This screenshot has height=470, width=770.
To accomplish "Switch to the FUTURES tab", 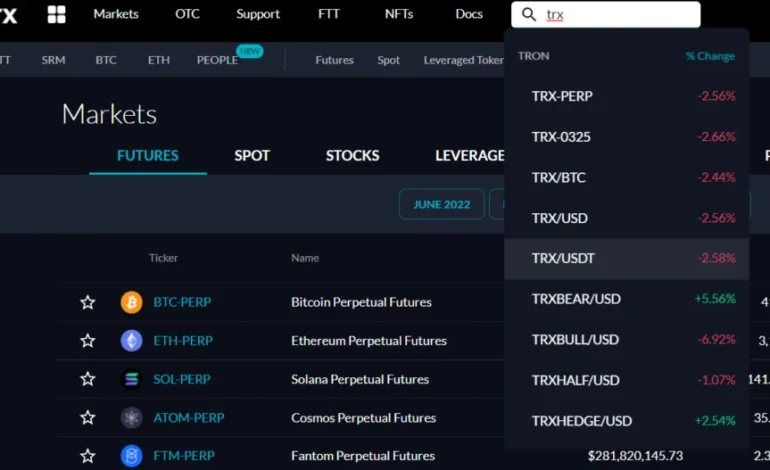I will tap(148, 156).
